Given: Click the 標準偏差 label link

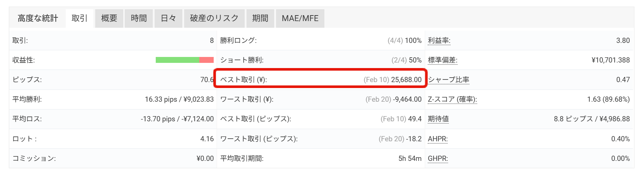Looking at the screenshot, I should pyautogui.click(x=442, y=60).
